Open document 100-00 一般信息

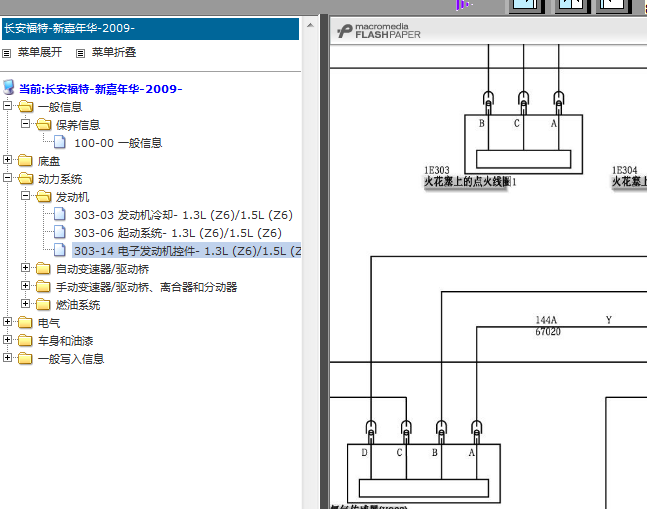tap(118, 143)
